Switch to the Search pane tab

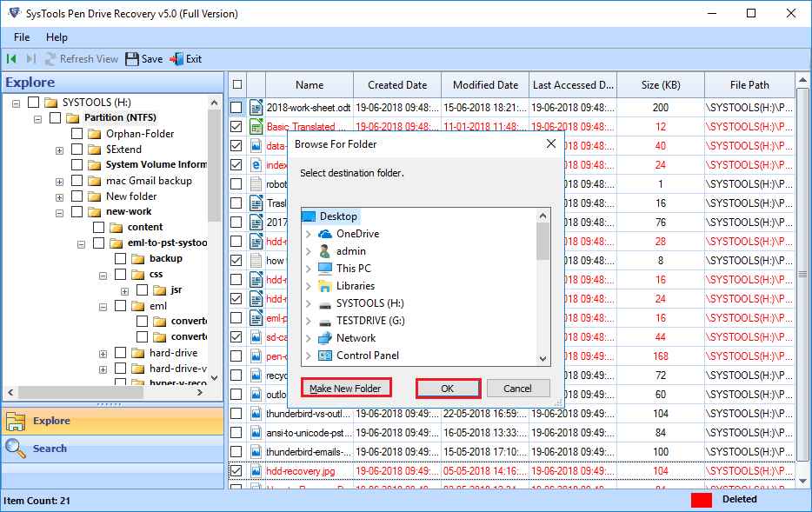coord(112,449)
